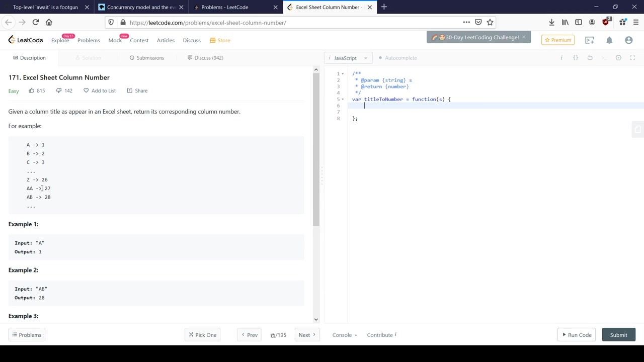Screen dimensions: 644x362
Task: Click the thumbs up like icon
Action: click(32, 90)
